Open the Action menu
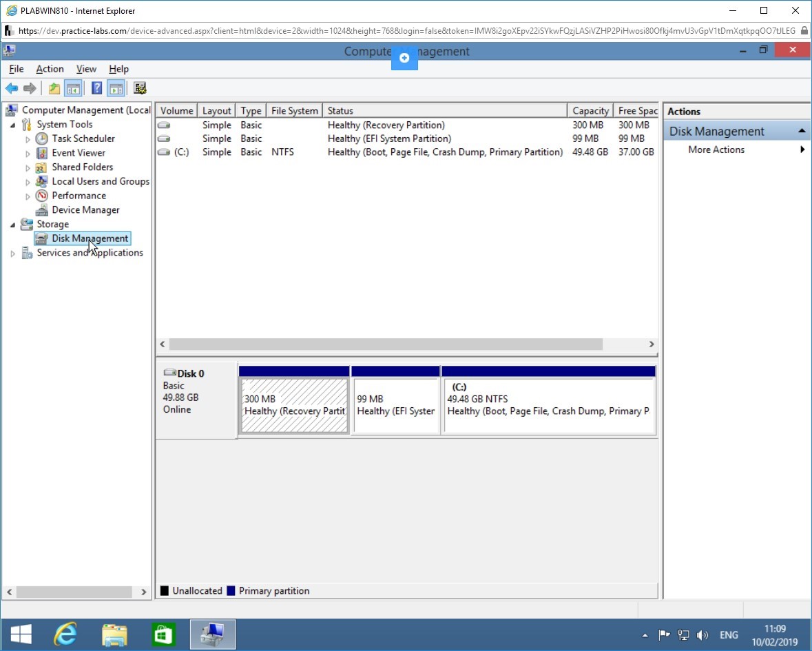 coord(50,69)
